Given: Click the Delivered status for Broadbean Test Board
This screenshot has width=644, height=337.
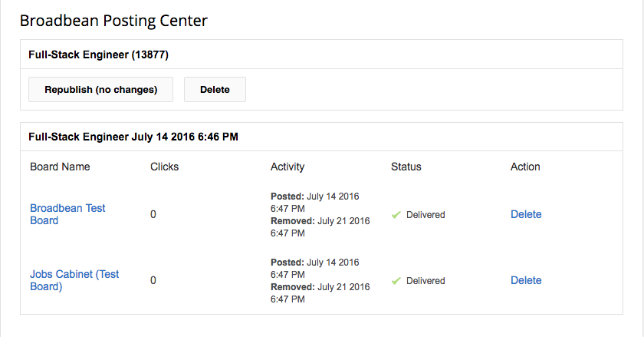Looking at the screenshot, I should point(426,215).
